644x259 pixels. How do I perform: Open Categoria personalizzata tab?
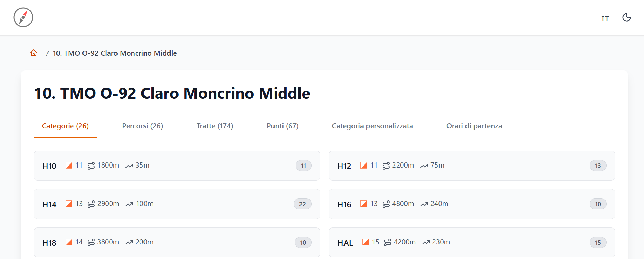tap(372, 126)
